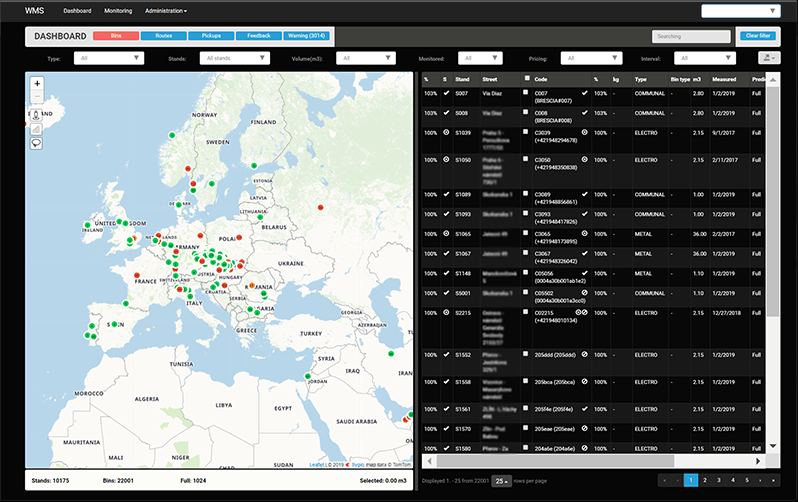The width and height of the screenshot is (798, 502).
Task: Switch to the Routes tab
Action: pos(163,36)
